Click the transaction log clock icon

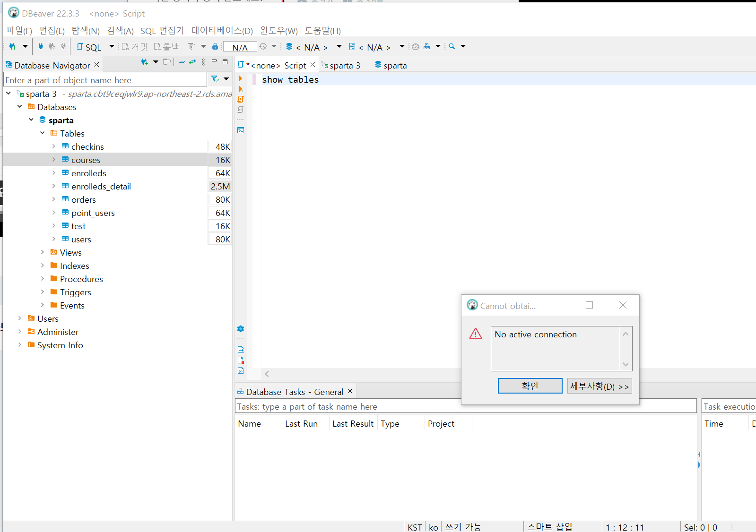coord(263,46)
